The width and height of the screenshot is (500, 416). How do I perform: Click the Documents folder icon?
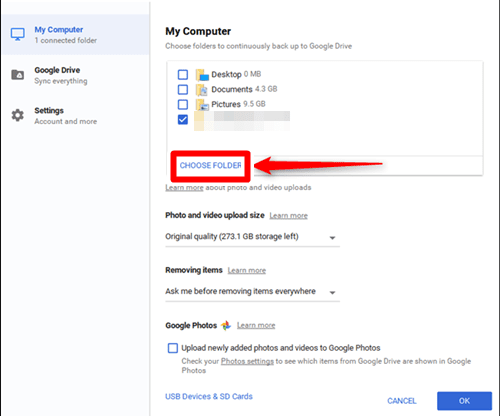coord(202,90)
